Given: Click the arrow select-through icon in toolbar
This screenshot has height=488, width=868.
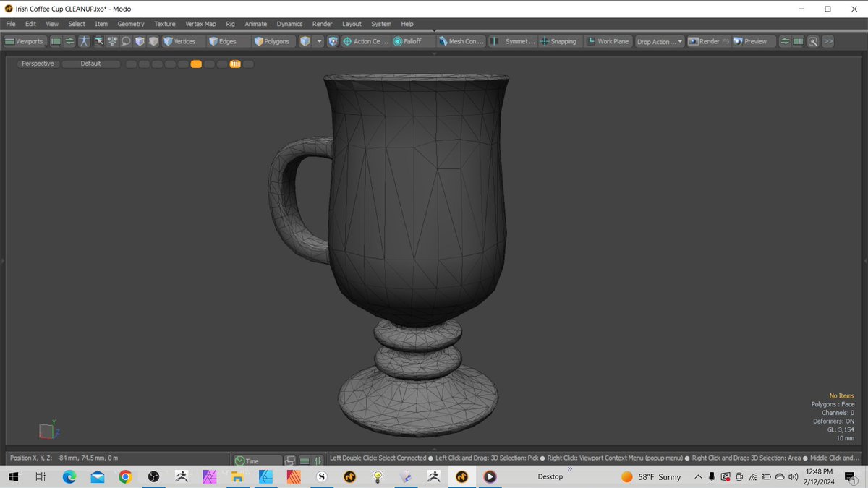Looking at the screenshot, I should click(98, 41).
